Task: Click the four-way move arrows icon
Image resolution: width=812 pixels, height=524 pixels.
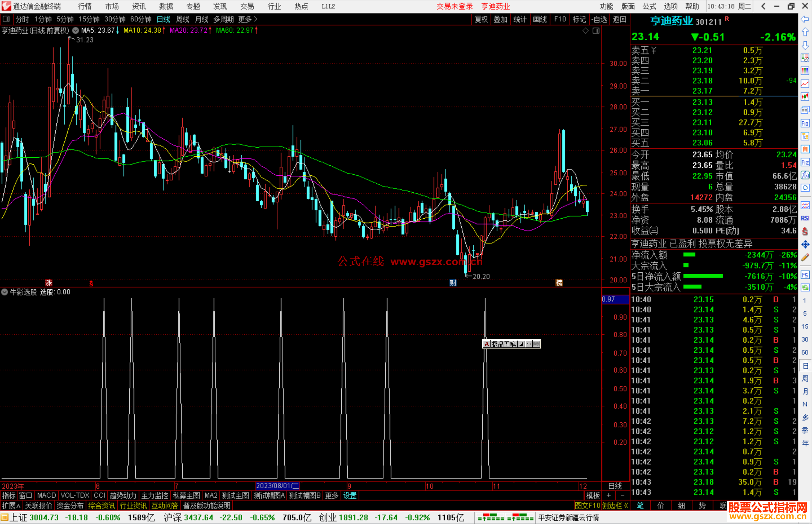Action: point(805,245)
